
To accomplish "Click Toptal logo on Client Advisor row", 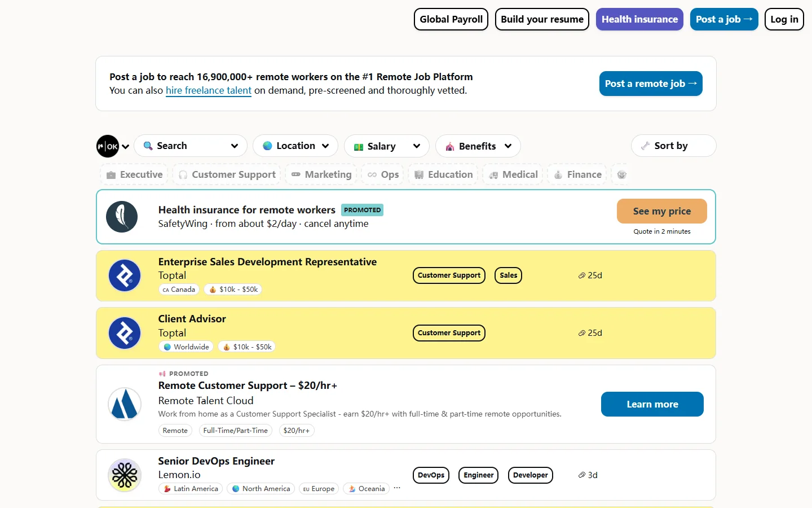I will pyautogui.click(x=125, y=333).
